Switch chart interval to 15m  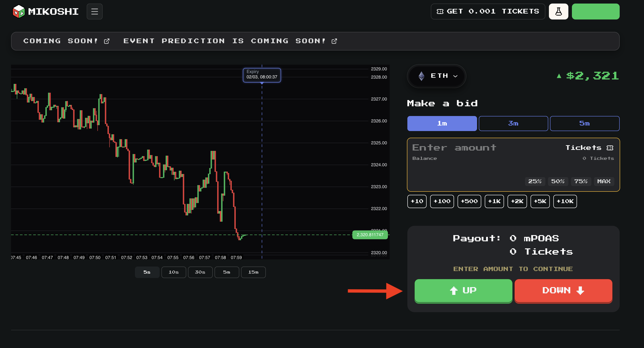point(253,272)
